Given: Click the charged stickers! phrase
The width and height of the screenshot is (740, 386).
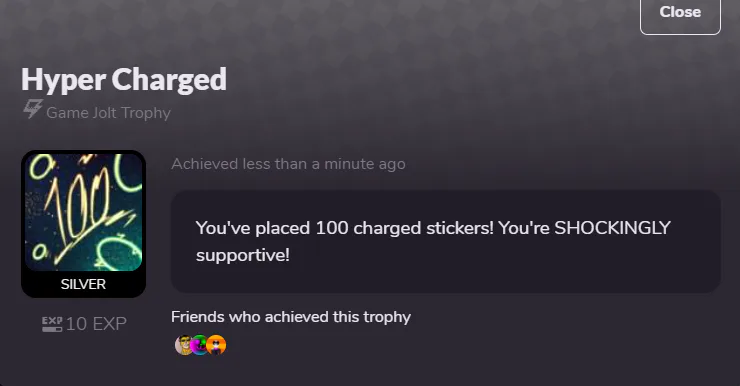Looking at the screenshot, I should [x=423, y=228].
